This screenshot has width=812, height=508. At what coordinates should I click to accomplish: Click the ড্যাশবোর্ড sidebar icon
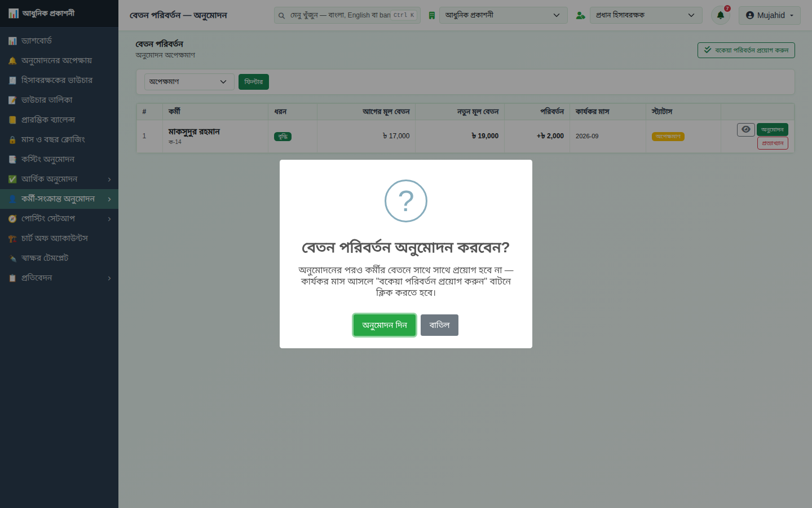pyautogui.click(x=12, y=41)
